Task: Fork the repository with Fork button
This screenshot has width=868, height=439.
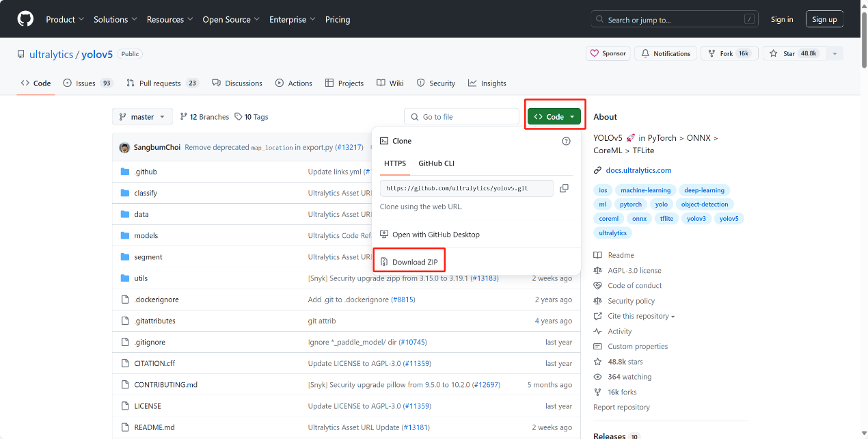Action: (729, 53)
